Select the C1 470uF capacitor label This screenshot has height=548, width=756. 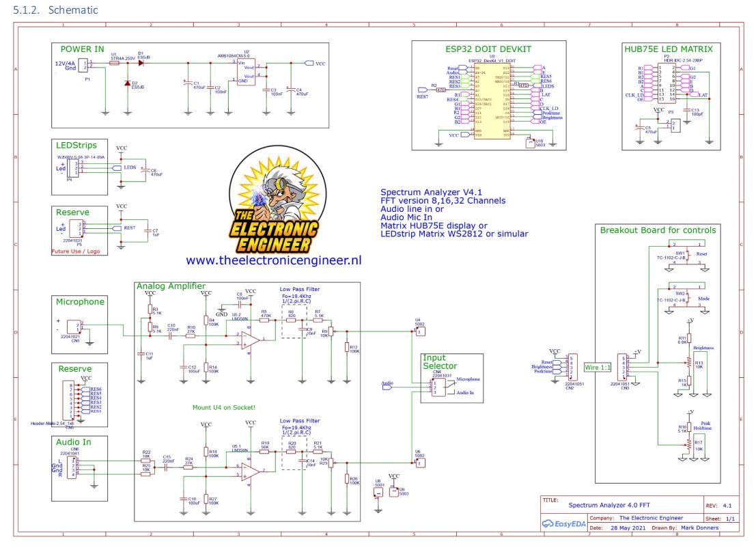coord(199,85)
